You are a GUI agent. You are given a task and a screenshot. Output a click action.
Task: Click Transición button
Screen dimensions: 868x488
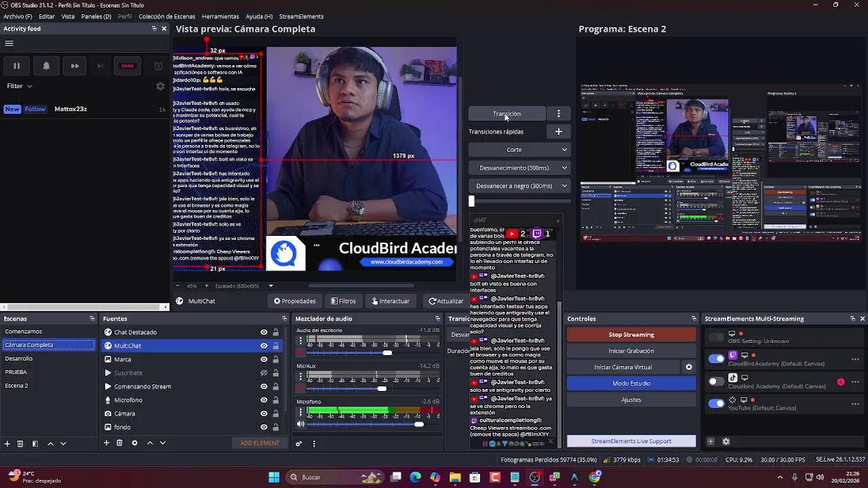[x=507, y=114]
